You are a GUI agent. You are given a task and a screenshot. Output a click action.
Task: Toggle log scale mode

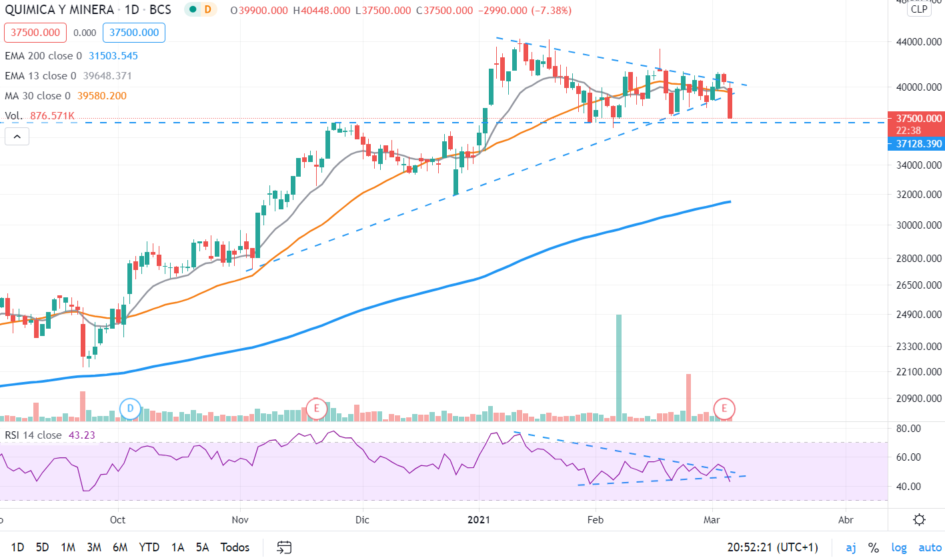click(x=899, y=547)
